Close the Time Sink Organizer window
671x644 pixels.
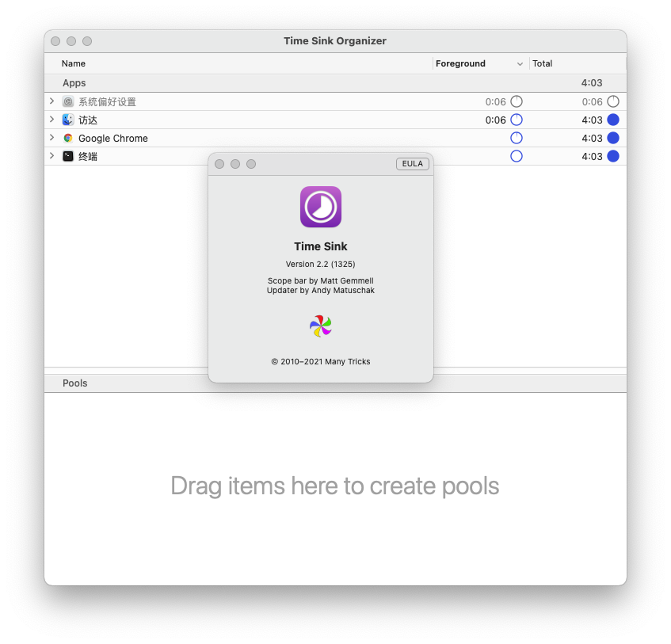tap(55, 41)
